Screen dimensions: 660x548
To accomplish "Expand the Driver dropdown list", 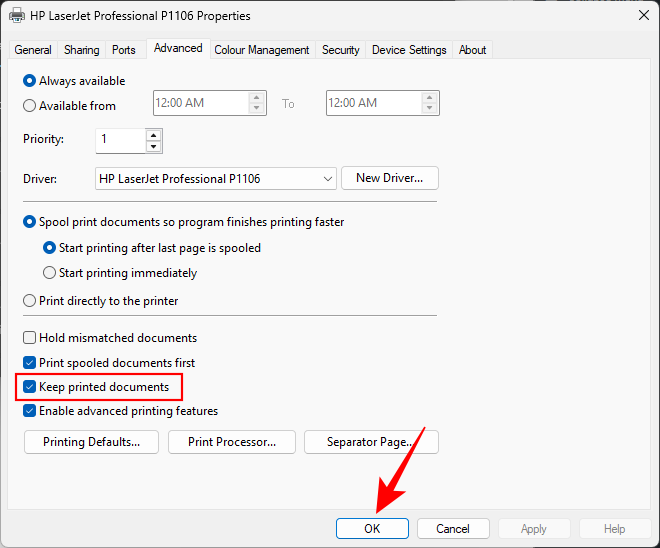I will tap(328, 179).
